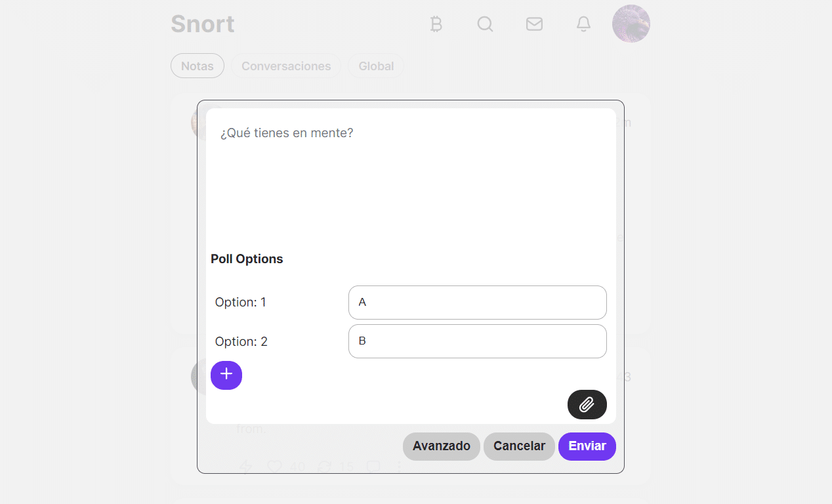Zap the post with the lightning icon
This screenshot has width=832, height=504.
point(245,467)
